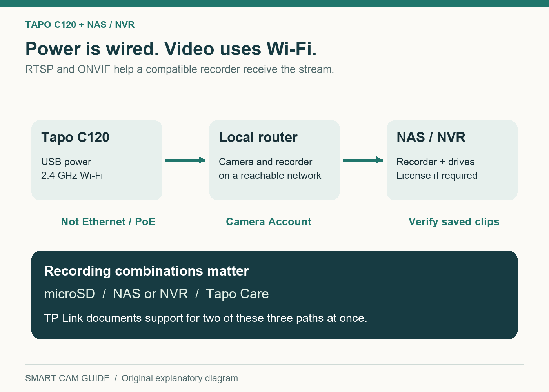Click the 'License if required' line
The width and height of the screenshot is (549, 392).
[x=437, y=176]
